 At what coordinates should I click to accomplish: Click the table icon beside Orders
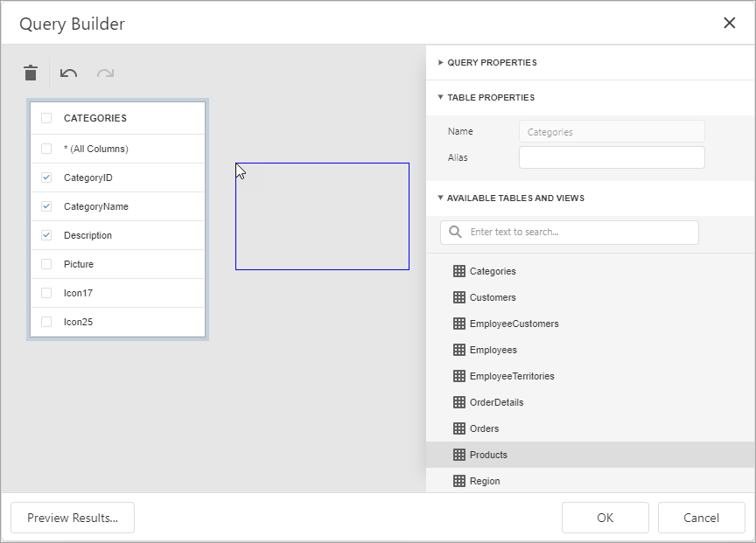(458, 428)
